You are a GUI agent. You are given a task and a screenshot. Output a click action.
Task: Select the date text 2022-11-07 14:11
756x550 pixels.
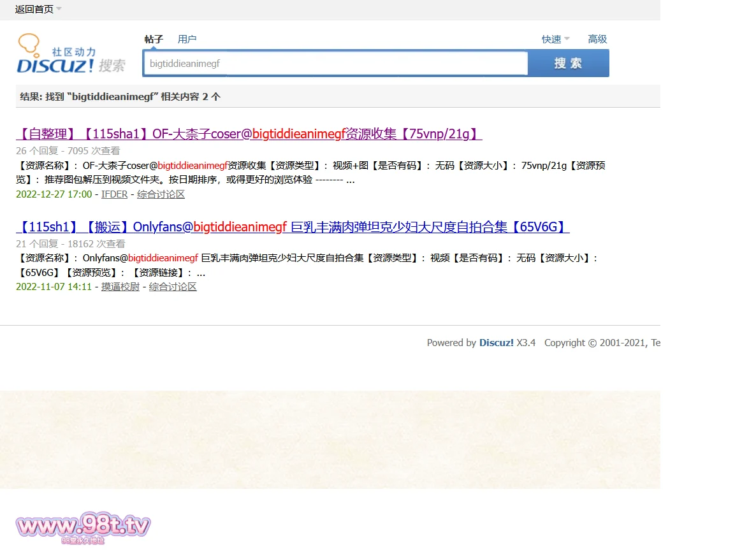(54, 287)
